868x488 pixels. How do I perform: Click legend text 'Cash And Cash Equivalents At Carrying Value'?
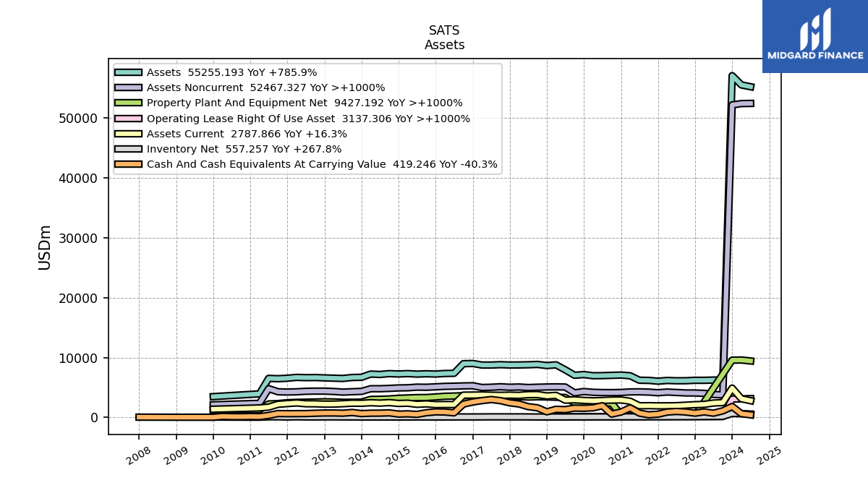(266, 164)
